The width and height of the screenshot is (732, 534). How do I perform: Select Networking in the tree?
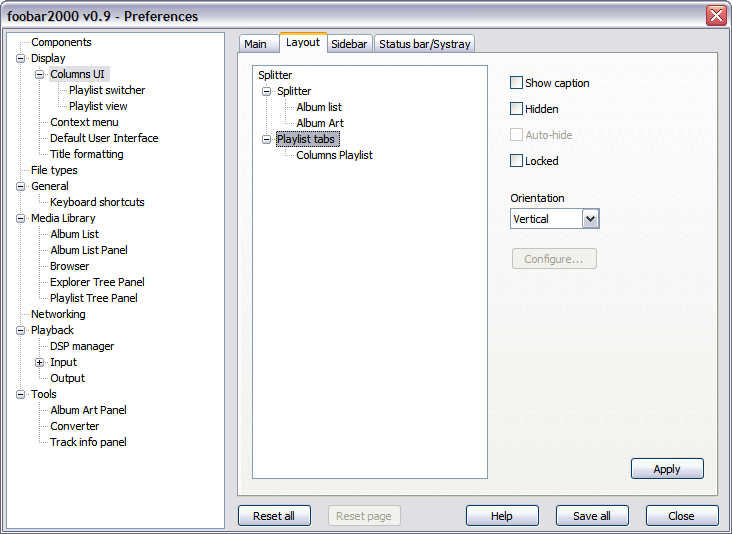pos(58,314)
